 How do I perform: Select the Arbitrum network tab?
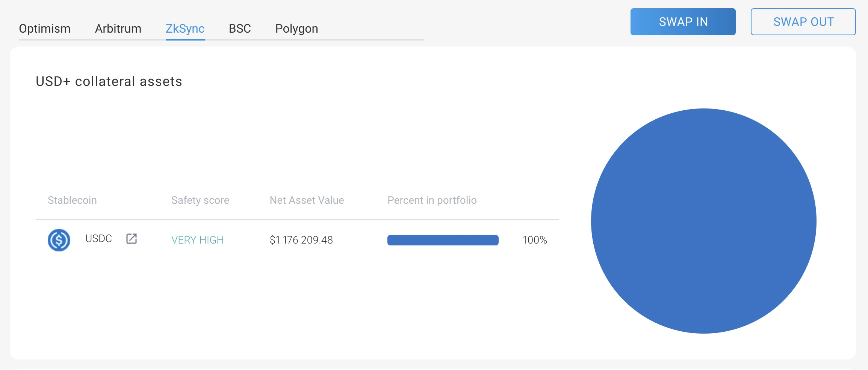pos(118,29)
